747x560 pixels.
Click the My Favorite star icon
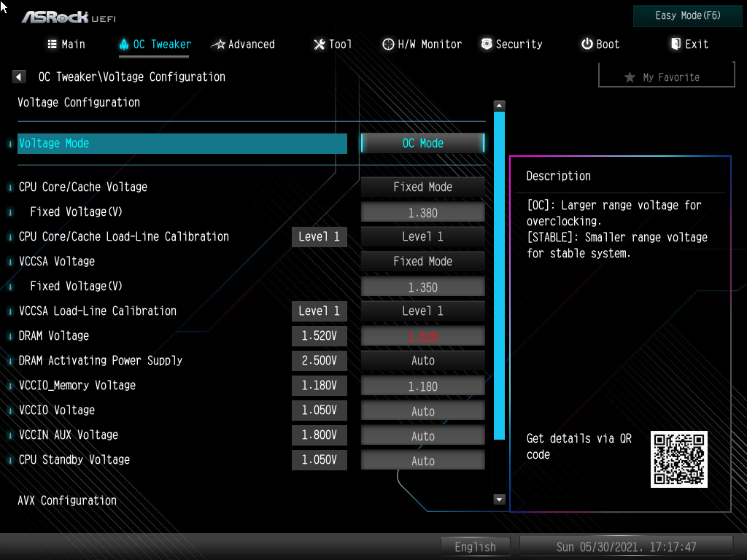click(x=629, y=75)
